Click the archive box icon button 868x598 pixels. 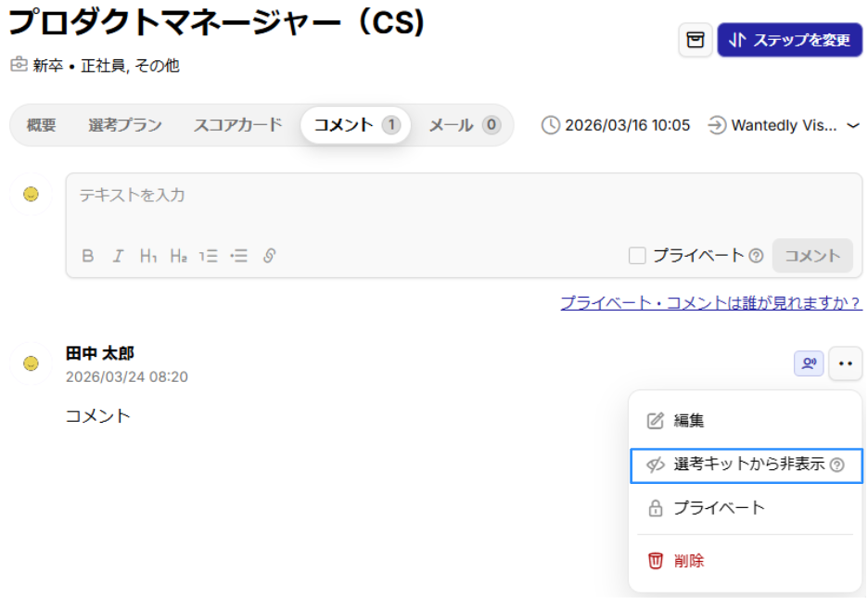tap(695, 40)
